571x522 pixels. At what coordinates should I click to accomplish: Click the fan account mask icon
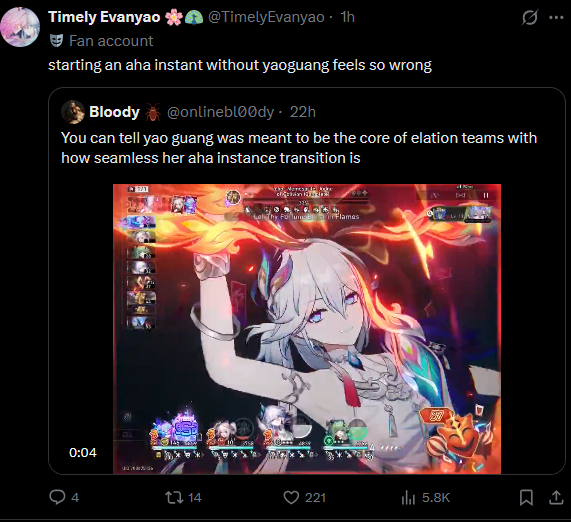point(56,41)
